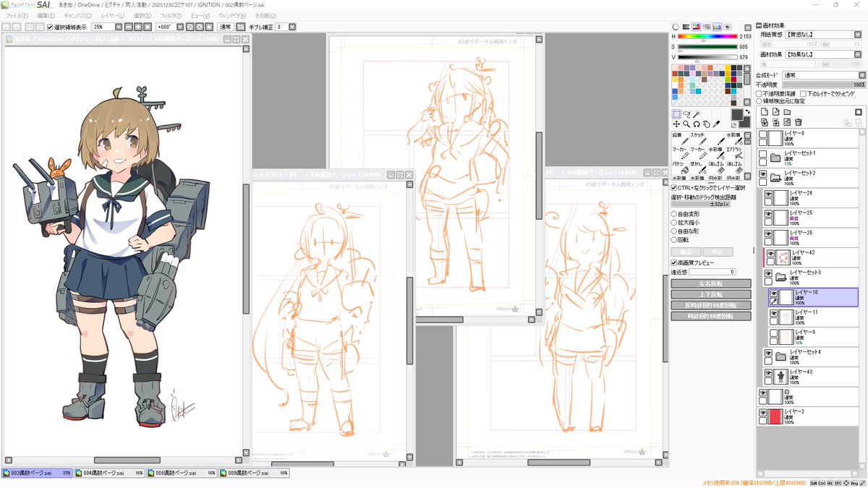Select the hand pan tool
868x488 pixels.
tap(707, 124)
